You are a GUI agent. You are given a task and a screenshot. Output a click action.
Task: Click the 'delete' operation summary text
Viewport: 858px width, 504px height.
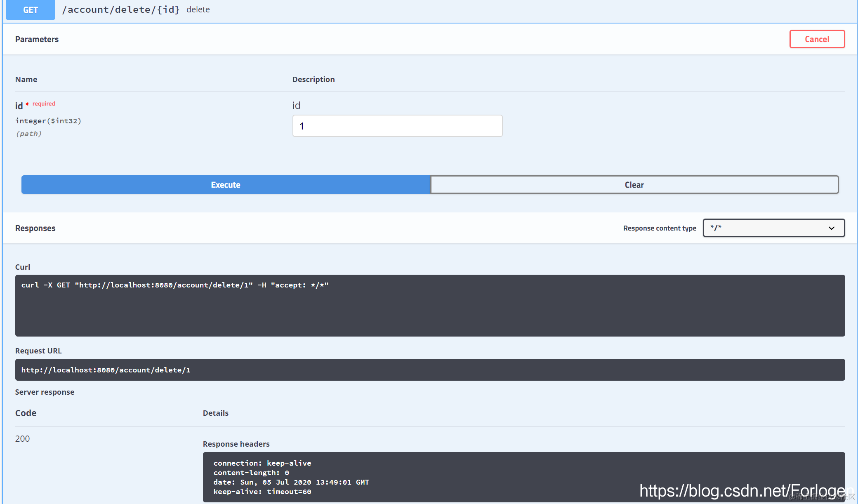pyautogui.click(x=198, y=9)
